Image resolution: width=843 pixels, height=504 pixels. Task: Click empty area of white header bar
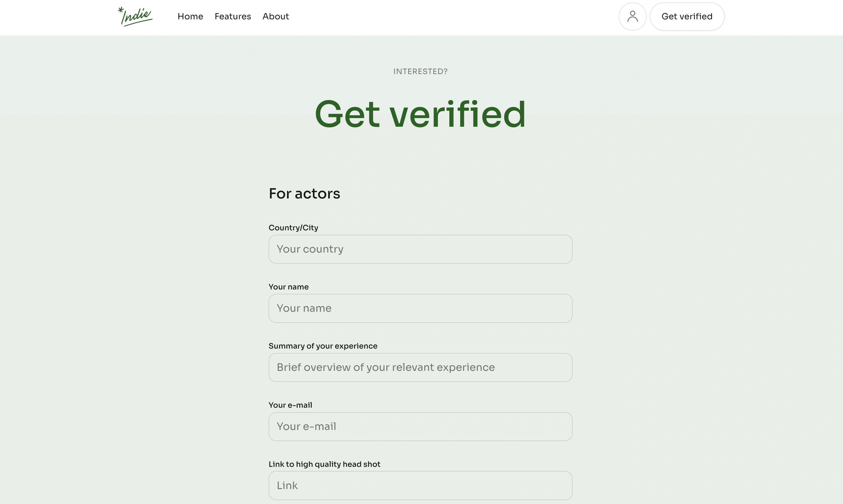coord(442,17)
